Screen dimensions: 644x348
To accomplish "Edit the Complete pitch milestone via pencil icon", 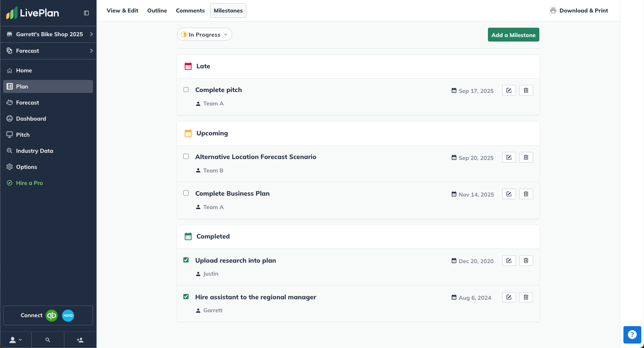I will click(509, 90).
